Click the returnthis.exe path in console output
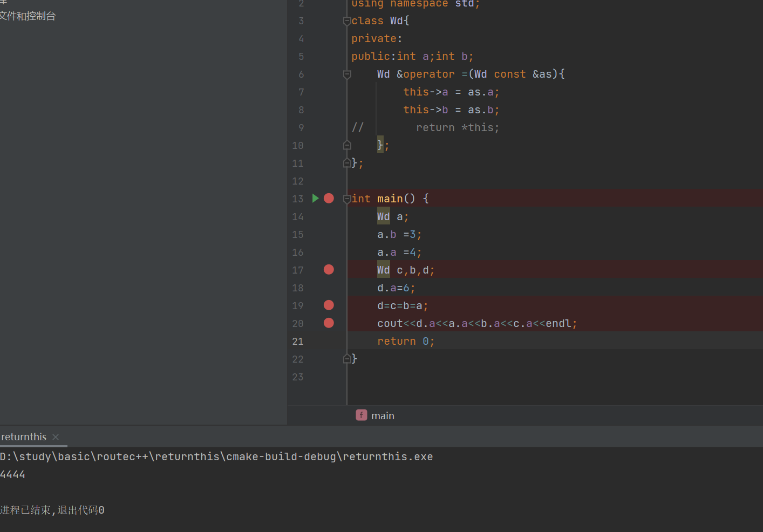Screen dimensions: 763x532 click(216, 456)
